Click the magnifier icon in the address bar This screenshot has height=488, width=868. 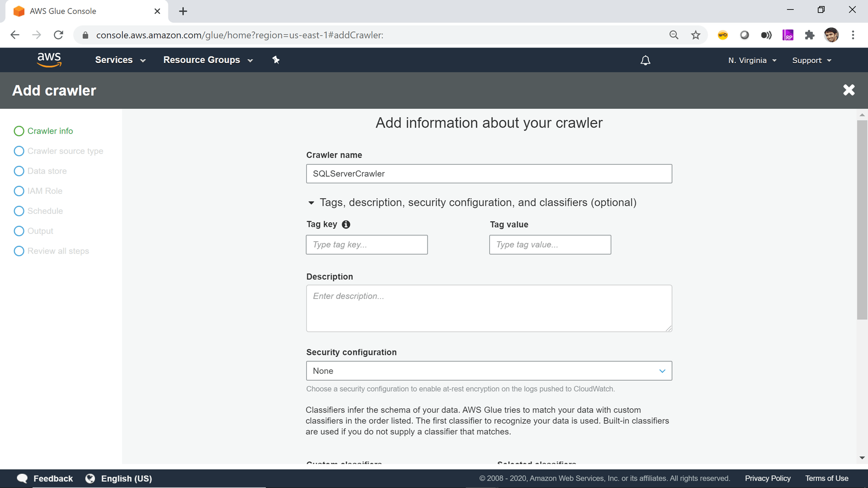point(674,35)
